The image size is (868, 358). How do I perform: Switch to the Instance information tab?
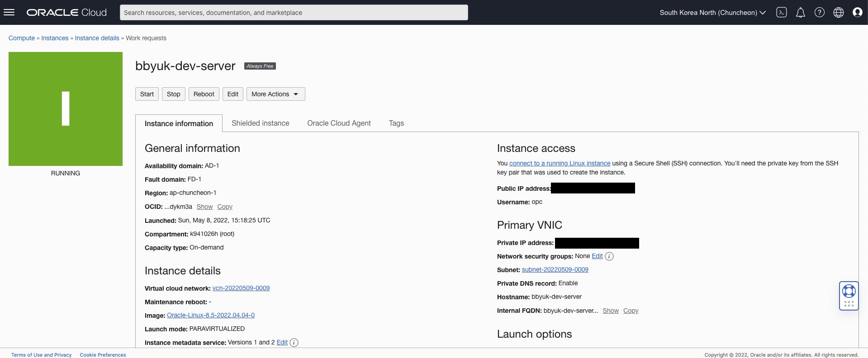point(179,123)
